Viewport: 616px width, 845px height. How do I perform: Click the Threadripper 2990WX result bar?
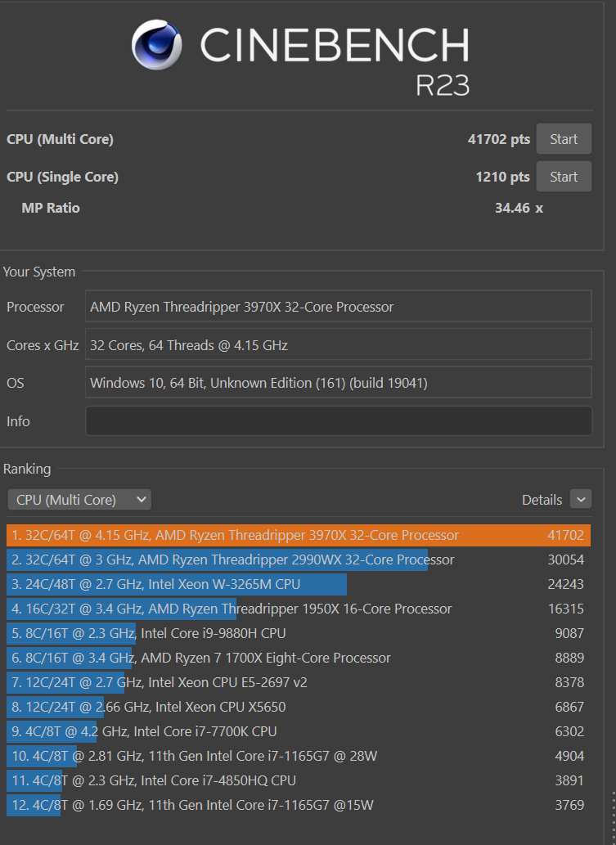coord(245,560)
